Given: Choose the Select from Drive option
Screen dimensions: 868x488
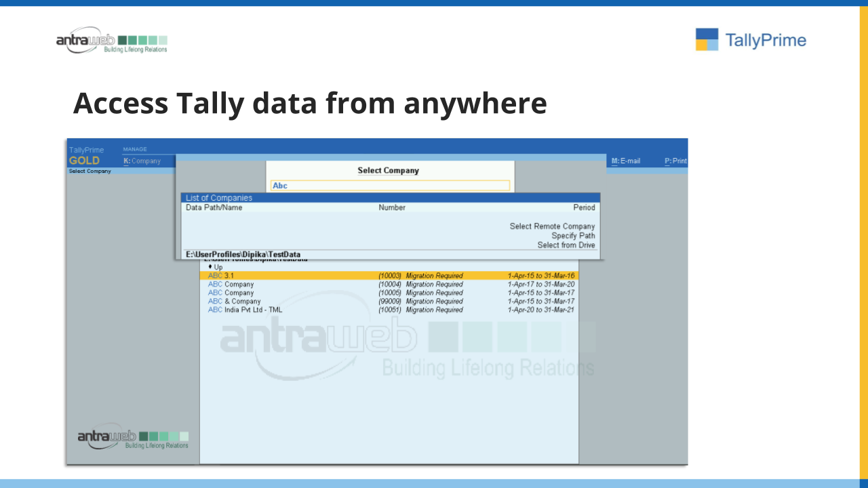Looking at the screenshot, I should (566, 245).
